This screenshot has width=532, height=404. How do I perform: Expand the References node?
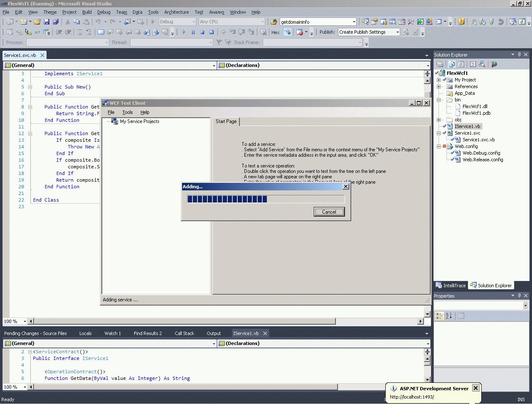pyautogui.click(x=438, y=86)
